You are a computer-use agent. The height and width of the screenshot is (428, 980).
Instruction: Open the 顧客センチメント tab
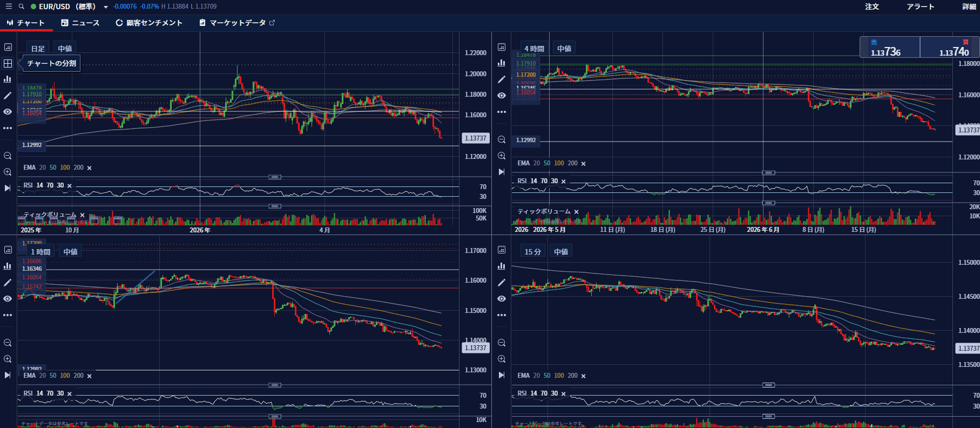pyautogui.click(x=149, y=23)
